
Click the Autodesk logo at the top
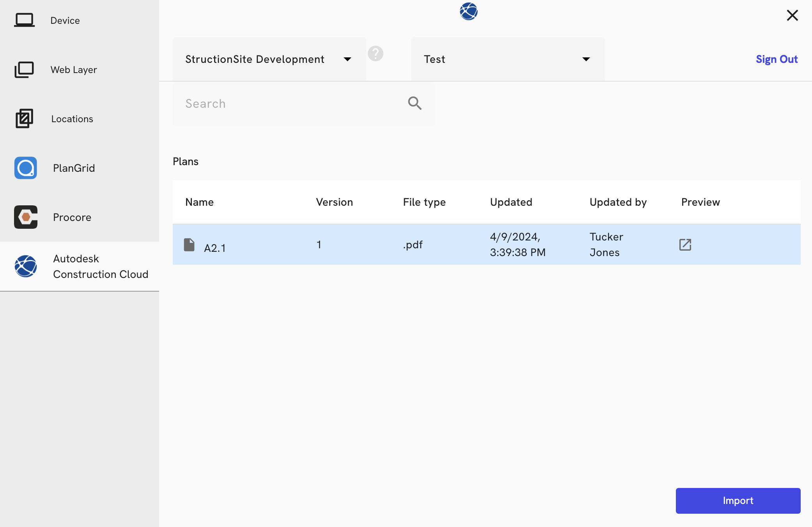pyautogui.click(x=468, y=12)
